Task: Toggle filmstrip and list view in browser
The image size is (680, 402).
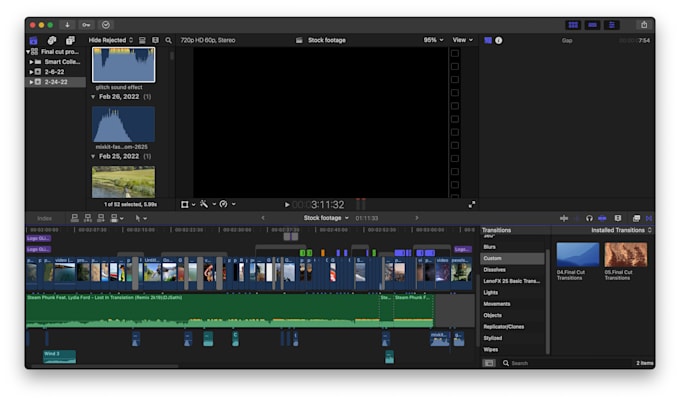Action: 142,40
